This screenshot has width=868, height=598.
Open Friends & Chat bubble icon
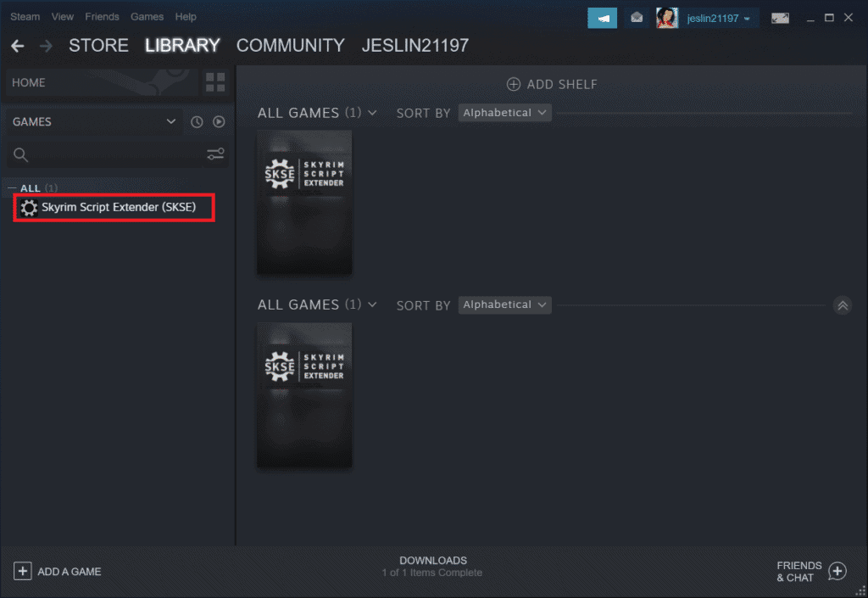(x=837, y=572)
